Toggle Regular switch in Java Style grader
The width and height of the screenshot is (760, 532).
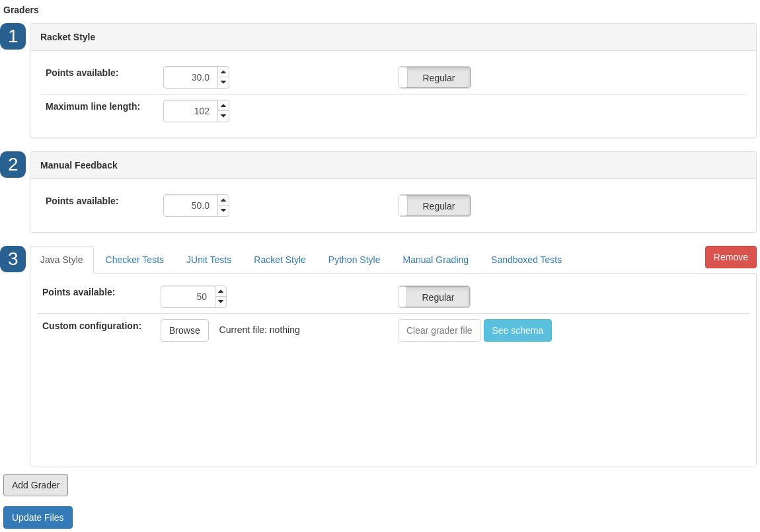pyautogui.click(x=434, y=297)
